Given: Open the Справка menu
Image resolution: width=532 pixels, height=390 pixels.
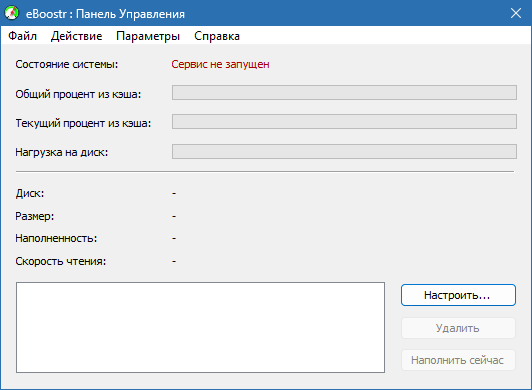Looking at the screenshot, I should tap(217, 36).
